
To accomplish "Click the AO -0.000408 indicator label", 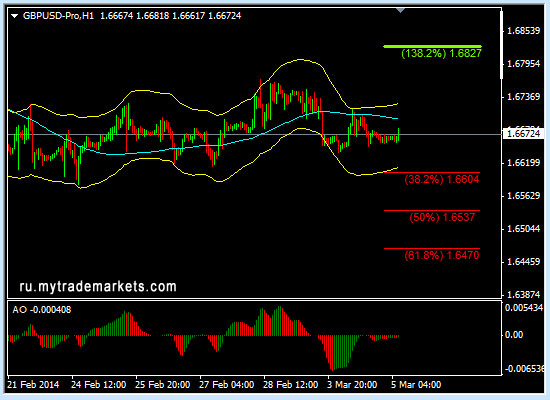I will (41, 310).
